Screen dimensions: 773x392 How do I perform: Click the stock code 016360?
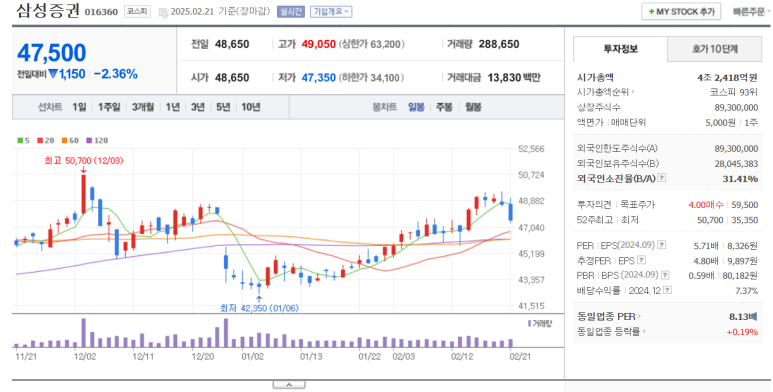(101, 12)
